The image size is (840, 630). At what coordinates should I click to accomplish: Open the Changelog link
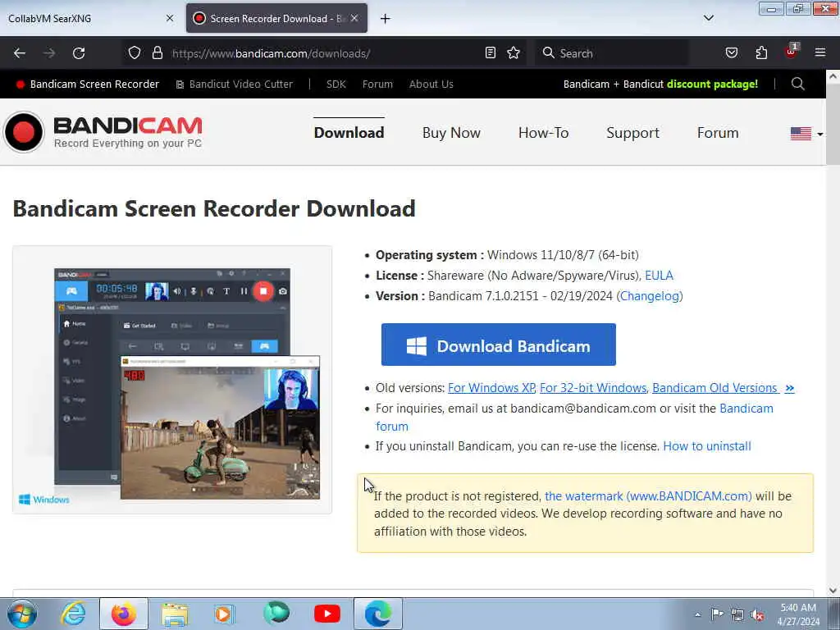pos(650,295)
